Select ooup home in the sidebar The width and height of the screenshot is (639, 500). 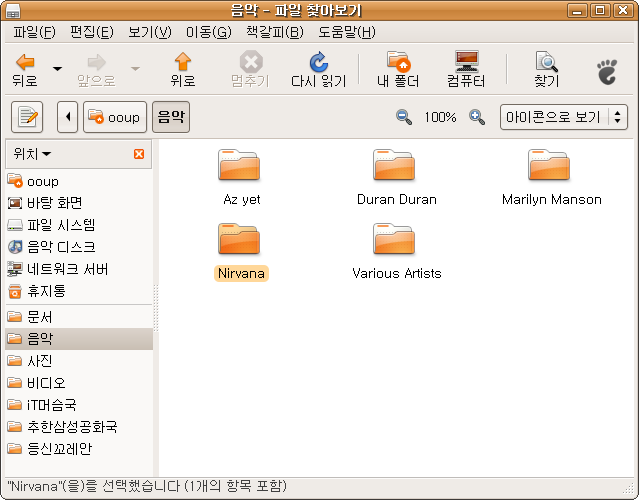click(x=79, y=181)
